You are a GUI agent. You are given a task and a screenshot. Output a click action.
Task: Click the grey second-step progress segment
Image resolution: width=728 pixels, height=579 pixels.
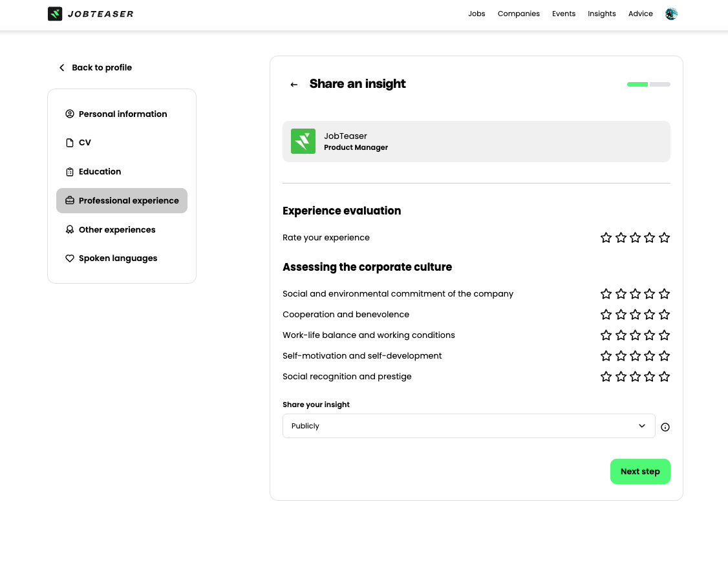pos(659,85)
